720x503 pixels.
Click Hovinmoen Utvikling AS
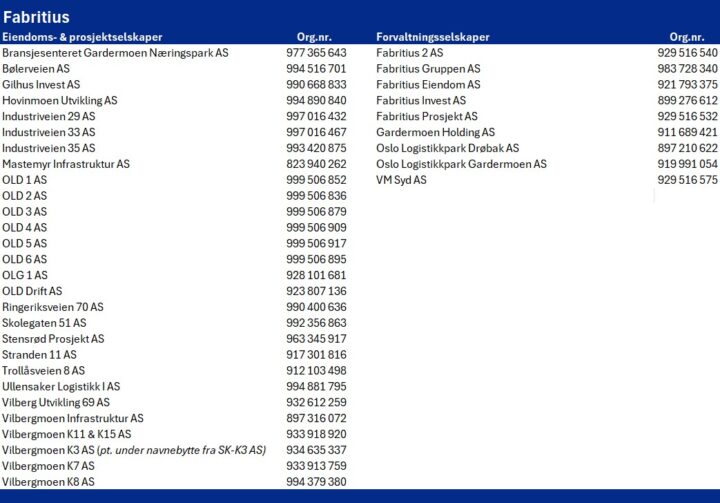click(60, 101)
